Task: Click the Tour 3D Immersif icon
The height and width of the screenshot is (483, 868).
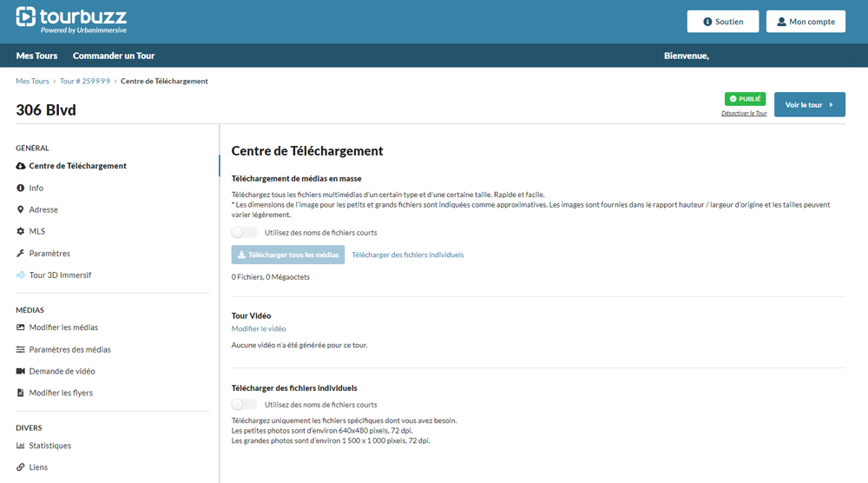Action: tap(21, 275)
